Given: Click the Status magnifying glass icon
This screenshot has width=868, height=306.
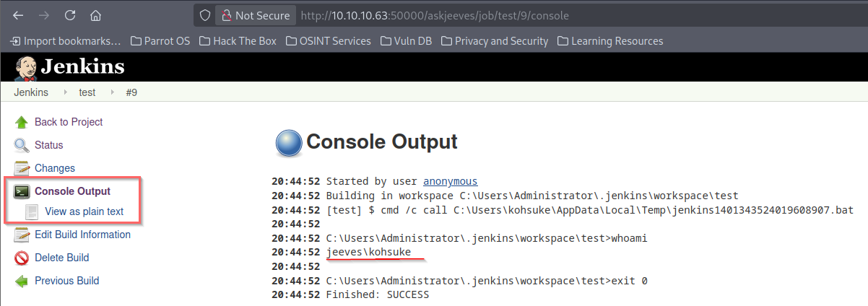Looking at the screenshot, I should point(22,145).
